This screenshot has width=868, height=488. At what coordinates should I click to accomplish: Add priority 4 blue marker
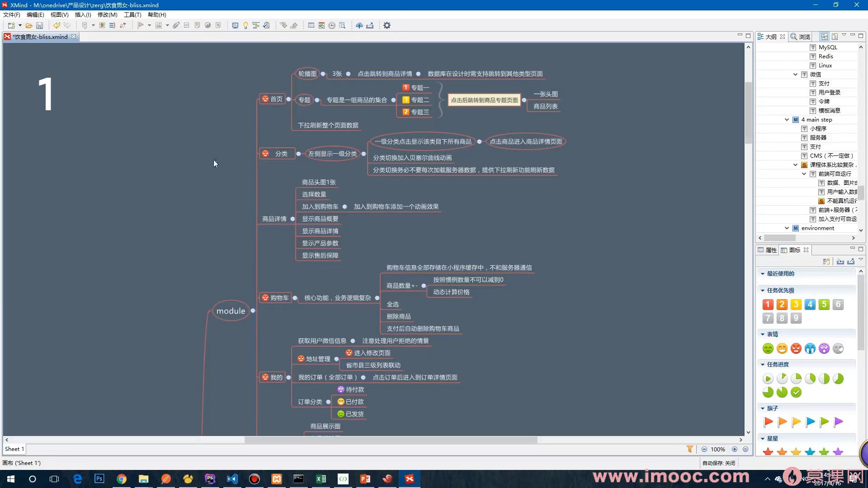tap(810, 305)
